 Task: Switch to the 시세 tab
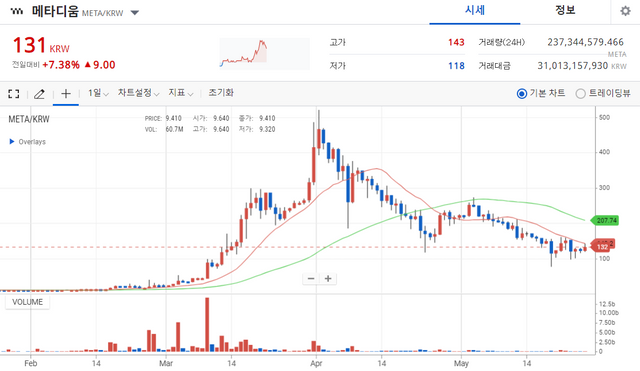(475, 11)
